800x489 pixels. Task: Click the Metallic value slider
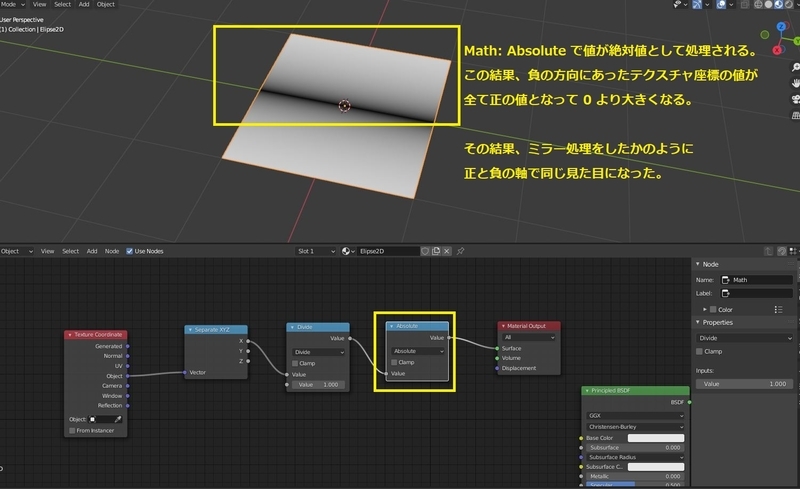click(x=635, y=476)
